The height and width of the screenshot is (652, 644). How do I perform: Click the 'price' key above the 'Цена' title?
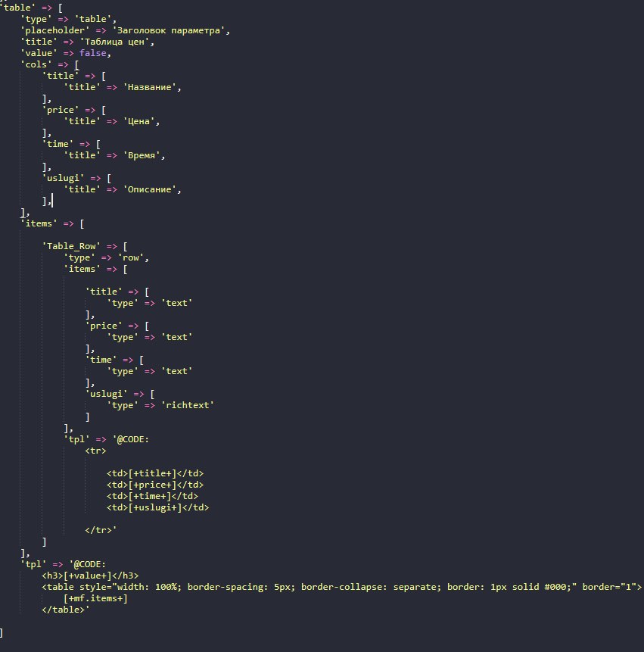(61, 110)
